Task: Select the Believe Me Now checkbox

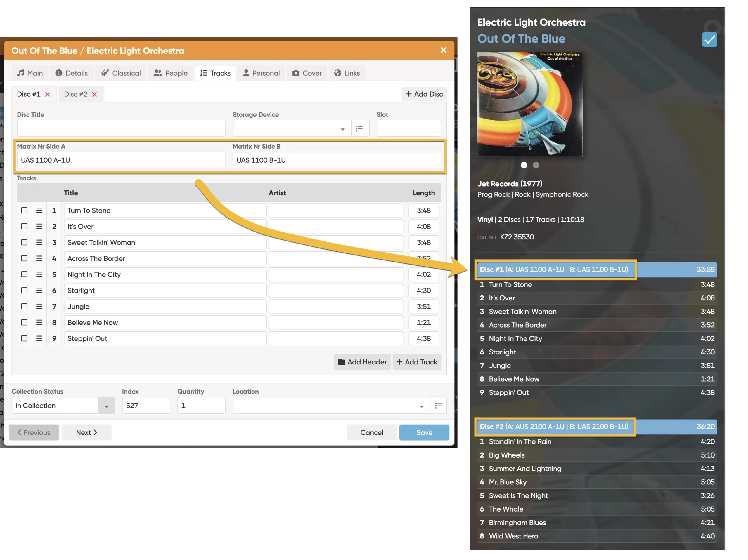Action: coord(24,322)
